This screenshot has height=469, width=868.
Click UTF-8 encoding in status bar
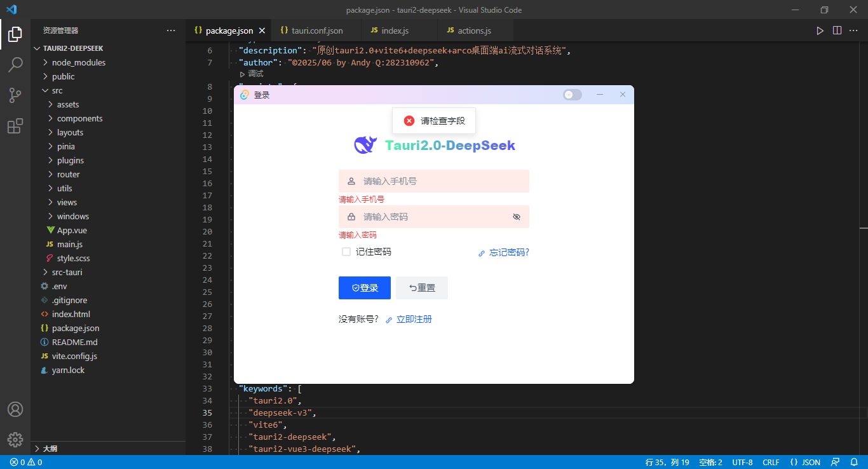point(742,462)
